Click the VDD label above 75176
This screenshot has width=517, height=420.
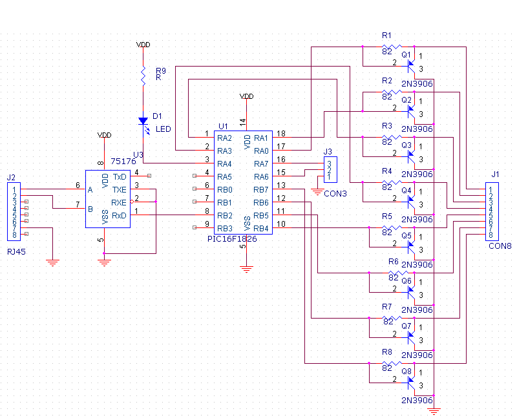click(104, 135)
